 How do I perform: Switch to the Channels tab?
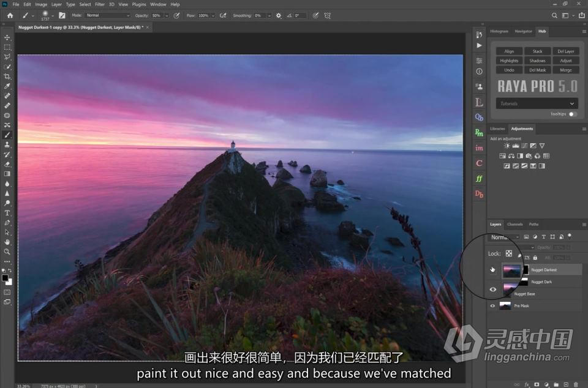pos(515,225)
